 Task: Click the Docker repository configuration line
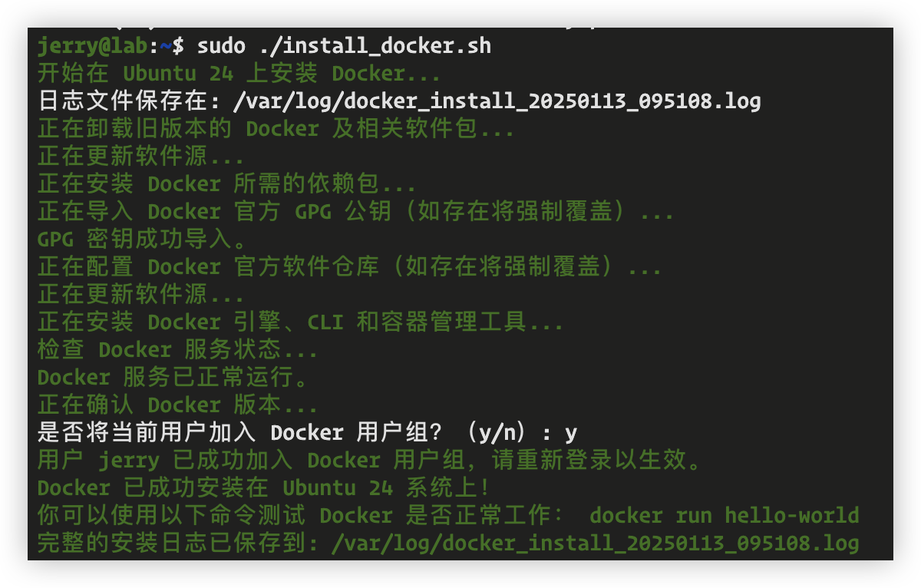(x=349, y=267)
